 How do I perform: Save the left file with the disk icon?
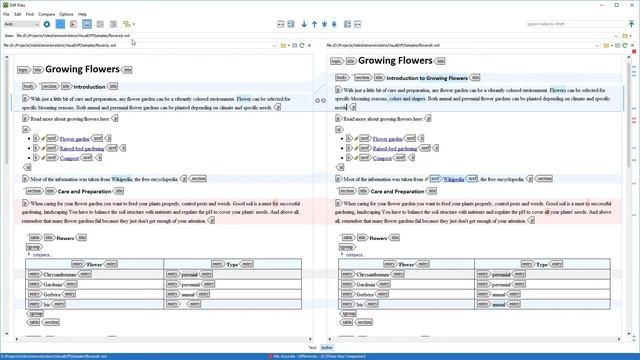(x=295, y=46)
